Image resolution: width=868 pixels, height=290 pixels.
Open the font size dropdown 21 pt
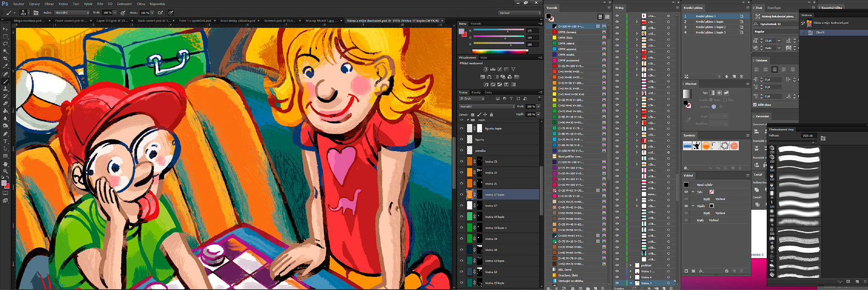(779, 41)
